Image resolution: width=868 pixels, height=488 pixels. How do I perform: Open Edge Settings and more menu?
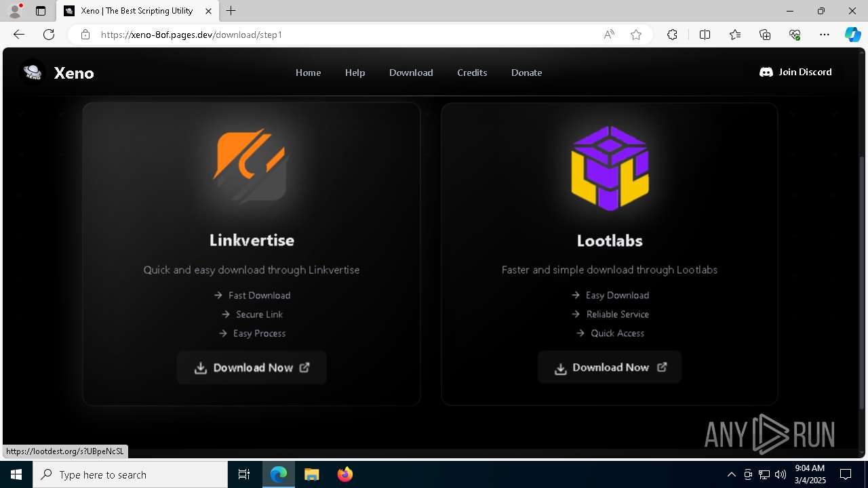point(825,35)
